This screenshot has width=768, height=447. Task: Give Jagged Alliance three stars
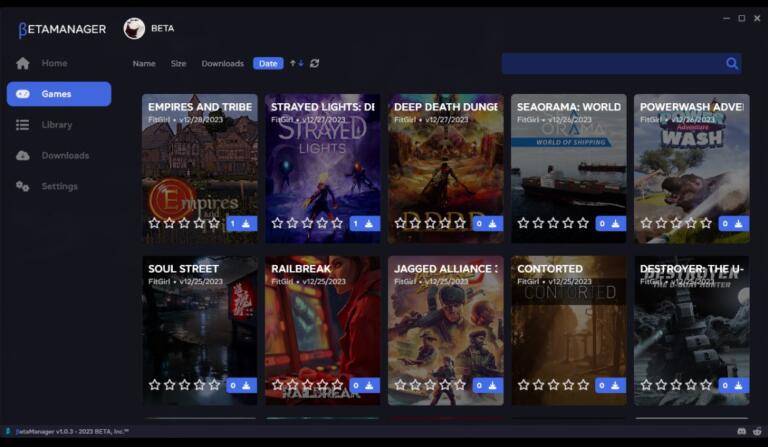pos(430,385)
